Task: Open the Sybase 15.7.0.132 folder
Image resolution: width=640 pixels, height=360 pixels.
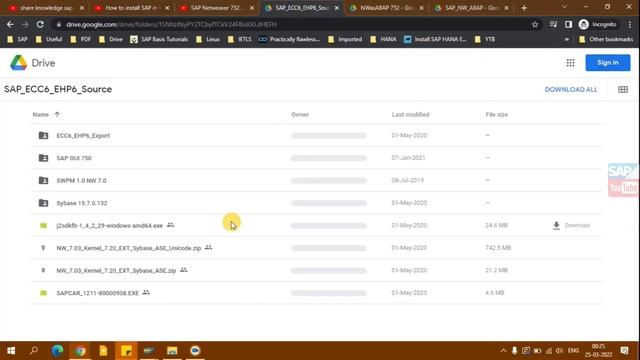Action: pos(82,203)
